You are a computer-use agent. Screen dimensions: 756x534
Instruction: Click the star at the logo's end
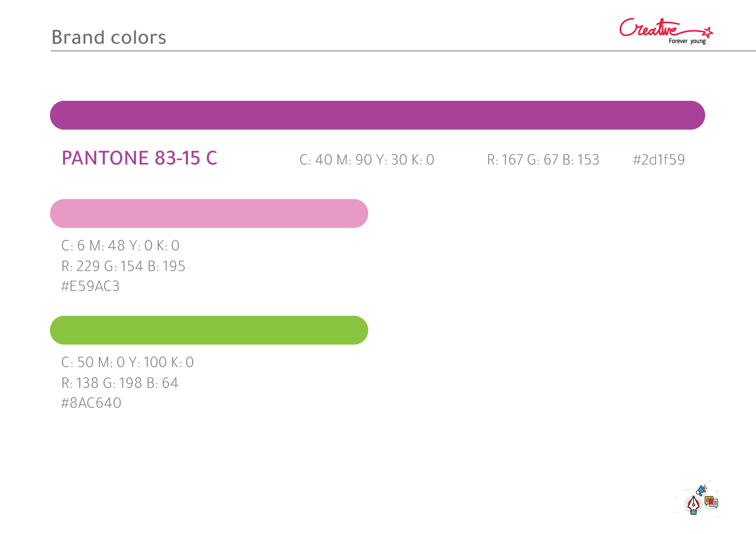click(708, 32)
